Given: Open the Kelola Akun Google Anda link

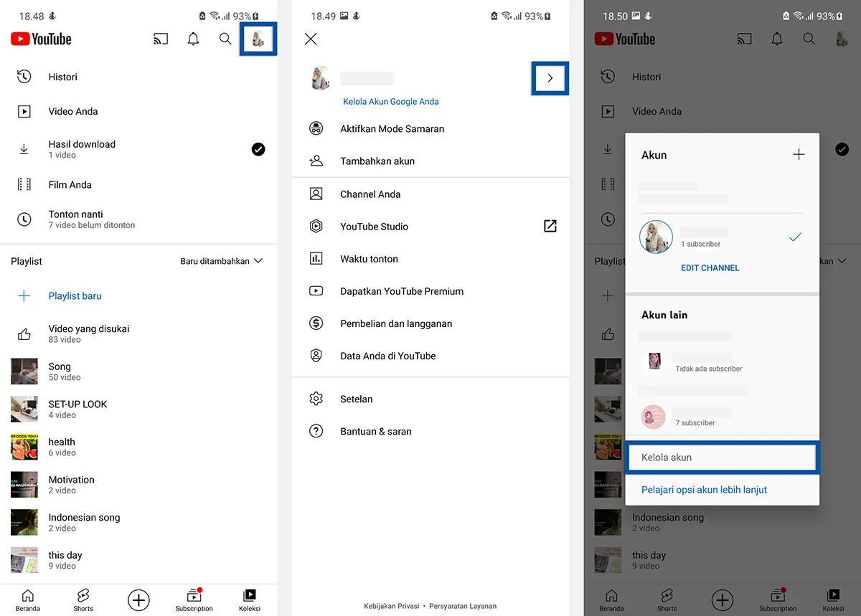Looking at the screenshot, I should (390, 102).
